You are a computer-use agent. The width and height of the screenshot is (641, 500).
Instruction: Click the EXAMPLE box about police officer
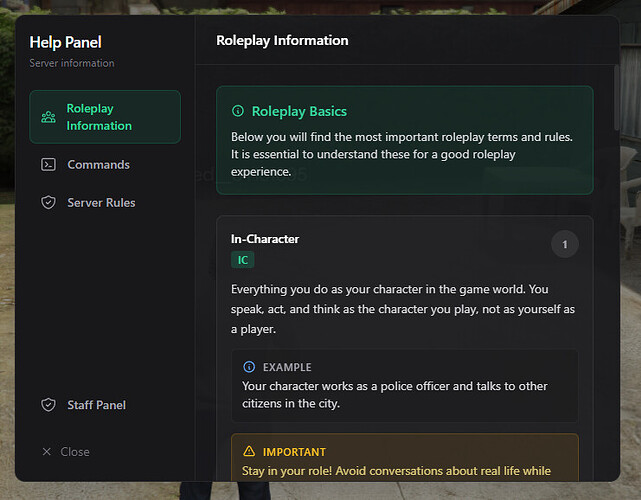405,386
